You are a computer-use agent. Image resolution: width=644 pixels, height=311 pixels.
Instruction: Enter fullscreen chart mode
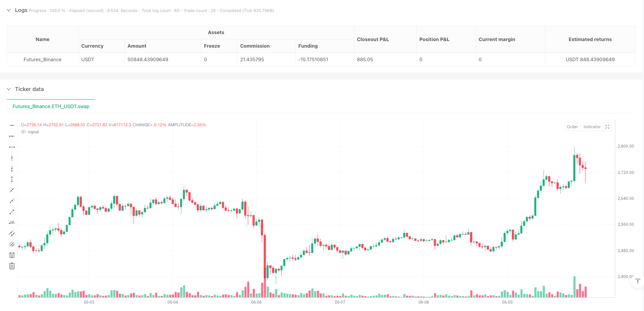click(x=607, y=127)
